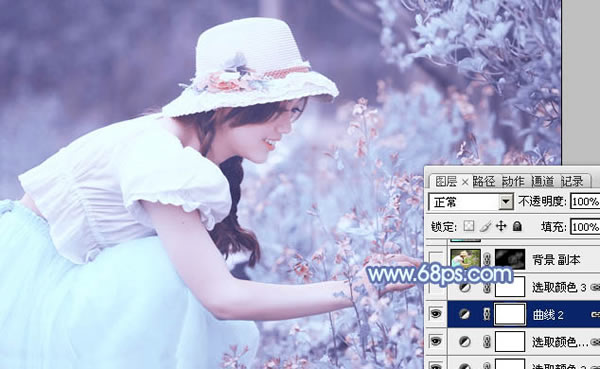Switch to the 路径 (Paths) tab
Screen dimensions: 600x369
pyautogui.click(x=484, y=181)
